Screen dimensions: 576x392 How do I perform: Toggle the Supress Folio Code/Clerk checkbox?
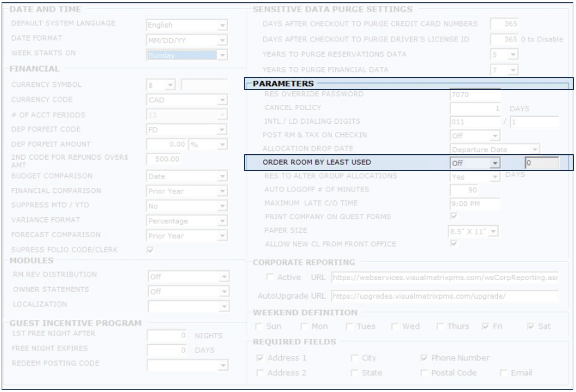pyautogui.click(x=151, y=250)
